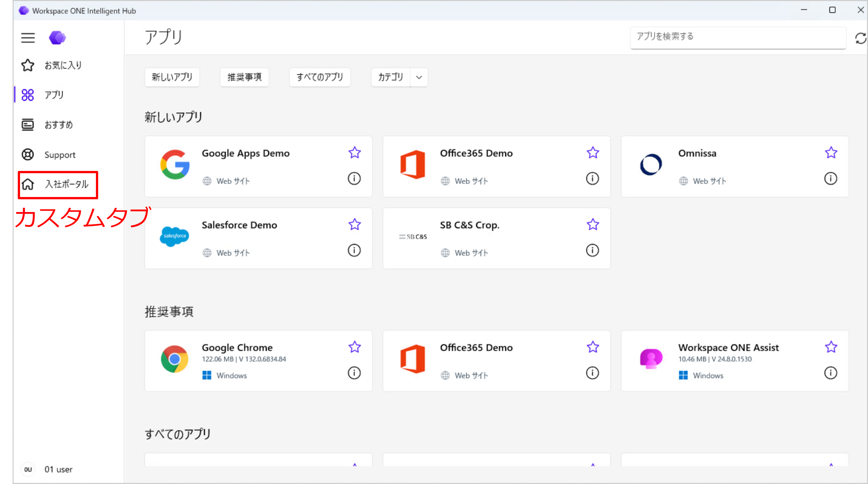The image size is (868, 484).
Task: Click Chrome version 132.0.6834.84 text
Action: pos(262,359)
